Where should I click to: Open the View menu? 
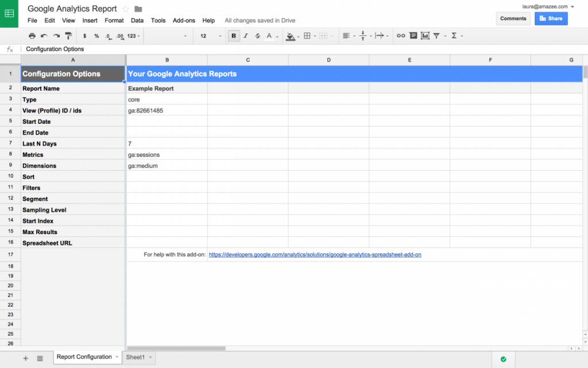tap(69, 20)
